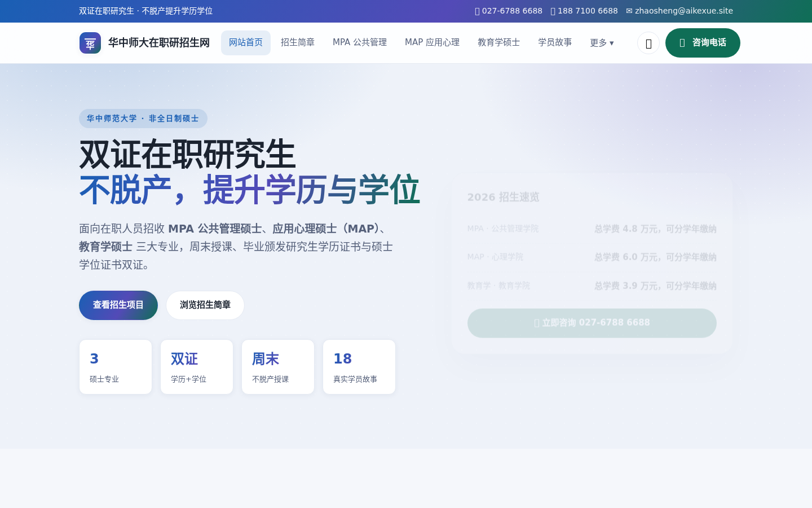
Task: Click the 188 7100 6688 mobile number
Action: (x=584, y=11)
